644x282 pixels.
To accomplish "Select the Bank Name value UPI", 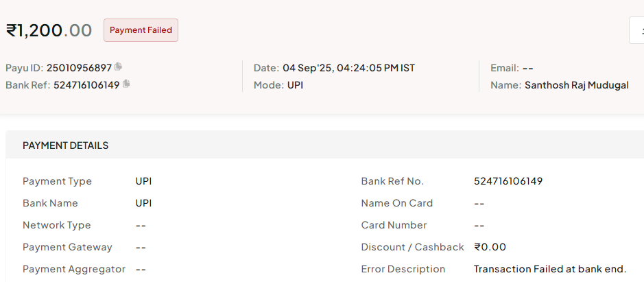I will pos(144,203).
